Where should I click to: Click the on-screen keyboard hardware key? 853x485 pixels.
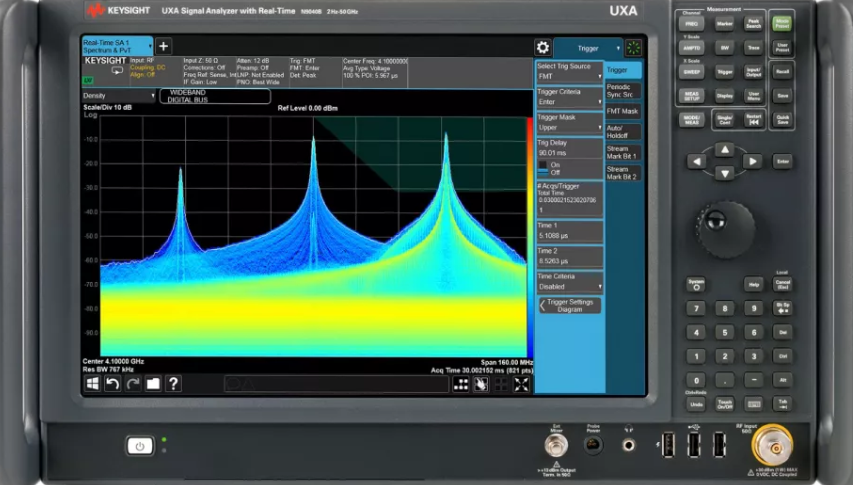point(753,404)
